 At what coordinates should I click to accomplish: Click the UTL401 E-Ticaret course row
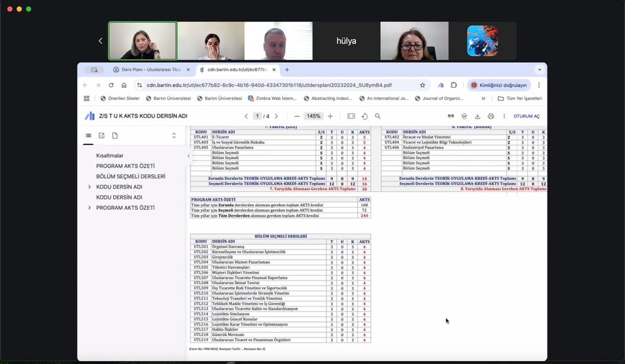point(281,137)
